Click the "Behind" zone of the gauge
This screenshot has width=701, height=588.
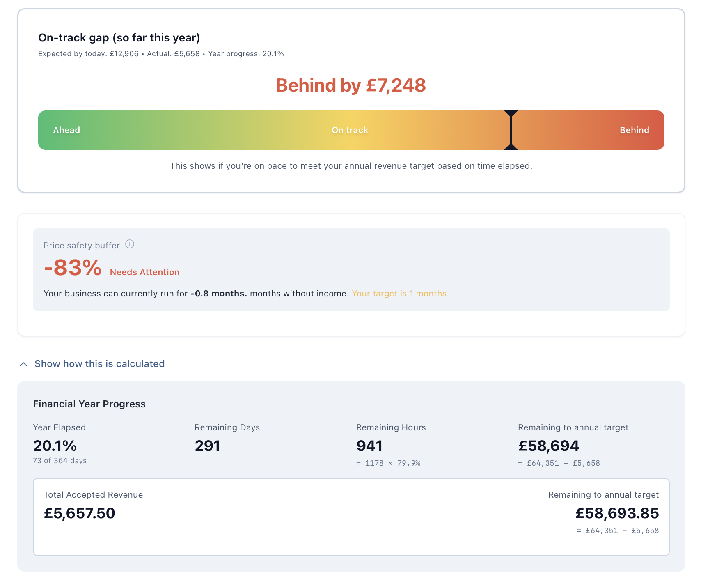coord(635,130)
